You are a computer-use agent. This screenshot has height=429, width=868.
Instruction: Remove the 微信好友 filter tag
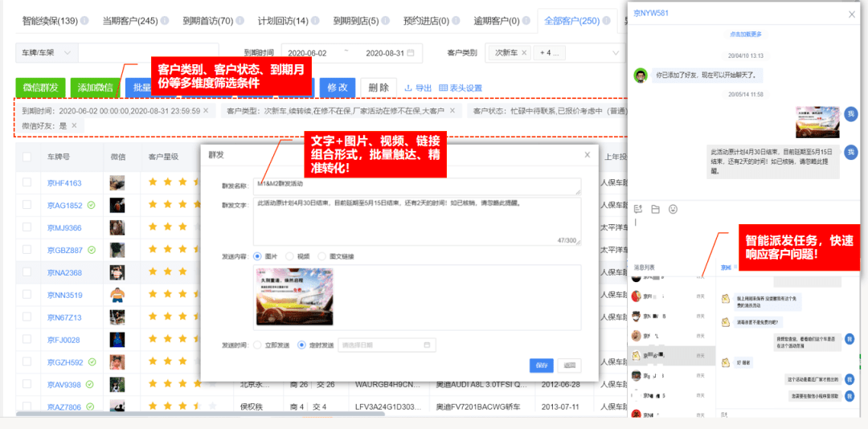pyautogui.click(x=74, y=125)
